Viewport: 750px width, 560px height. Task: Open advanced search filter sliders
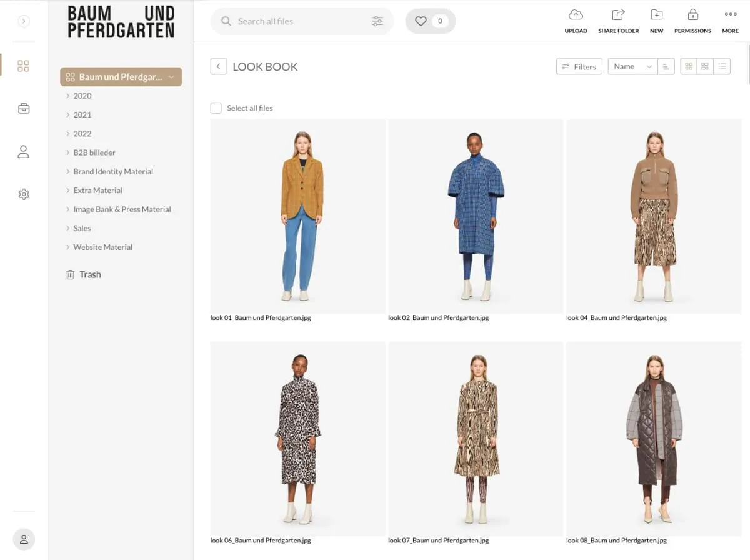point(377,21)
